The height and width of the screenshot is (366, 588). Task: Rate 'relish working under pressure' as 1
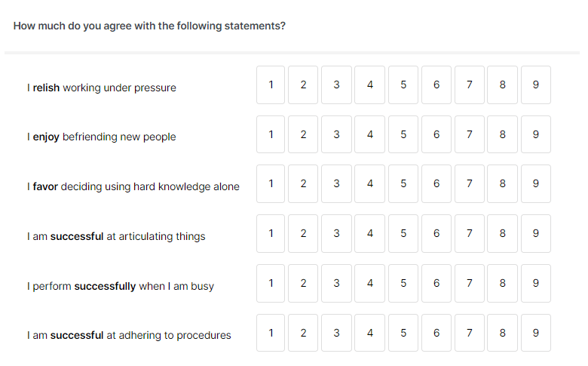(x=271, y=85)
